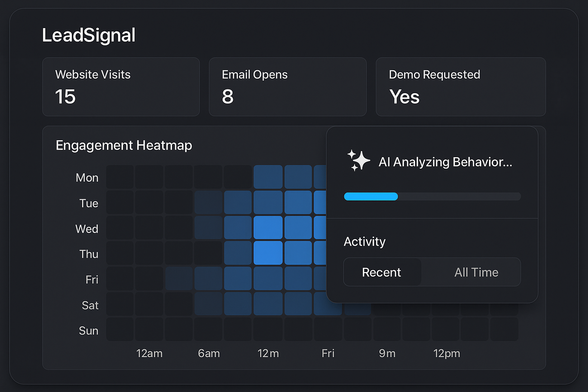Image resolution: width=588 pixels, height=392 pixels.
Task: Open the Website Visits card
Action: click(121, 87)
